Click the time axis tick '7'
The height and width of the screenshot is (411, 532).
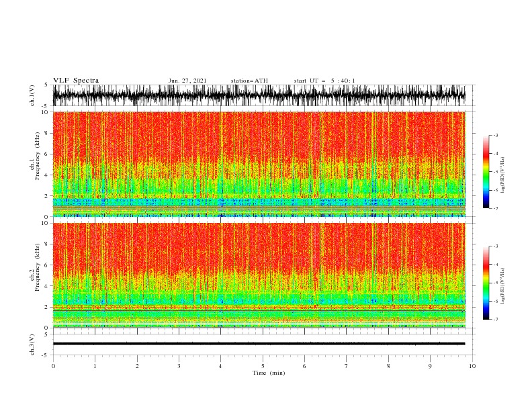coord(347,366)
